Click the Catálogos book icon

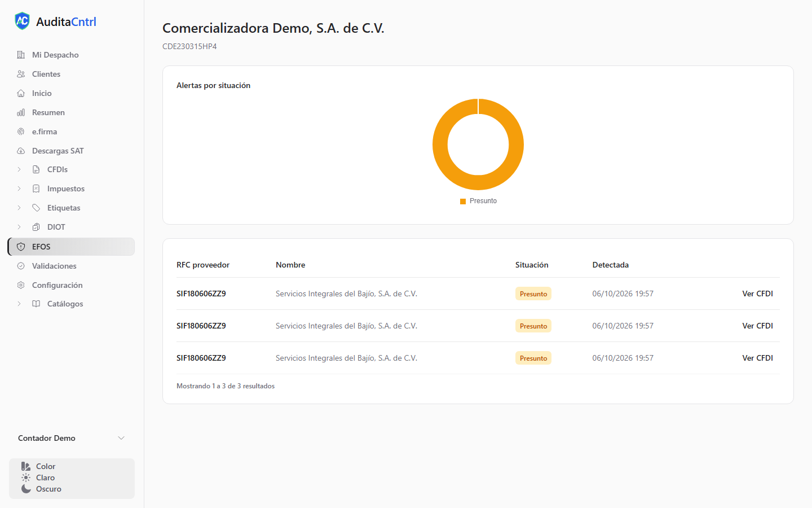[36, 304]
